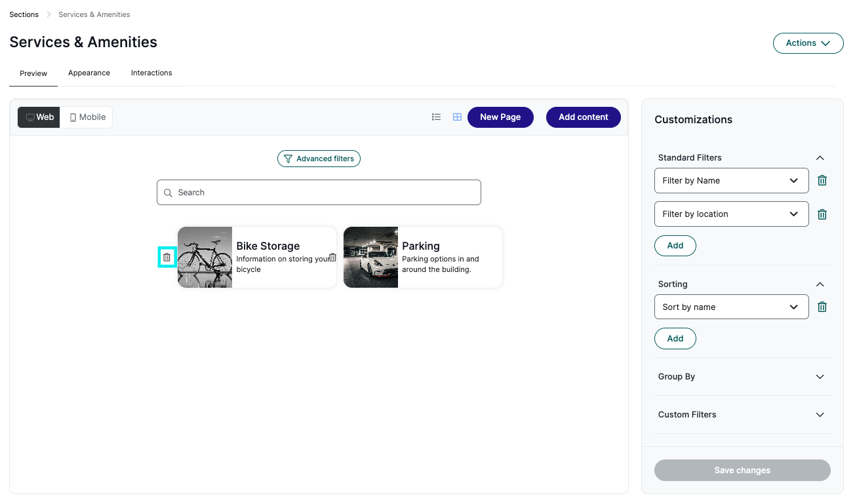Switch to list view layout icon
The height and width of the screenshot is (504, 855).
pyautogui.click(x=436, y=117)
